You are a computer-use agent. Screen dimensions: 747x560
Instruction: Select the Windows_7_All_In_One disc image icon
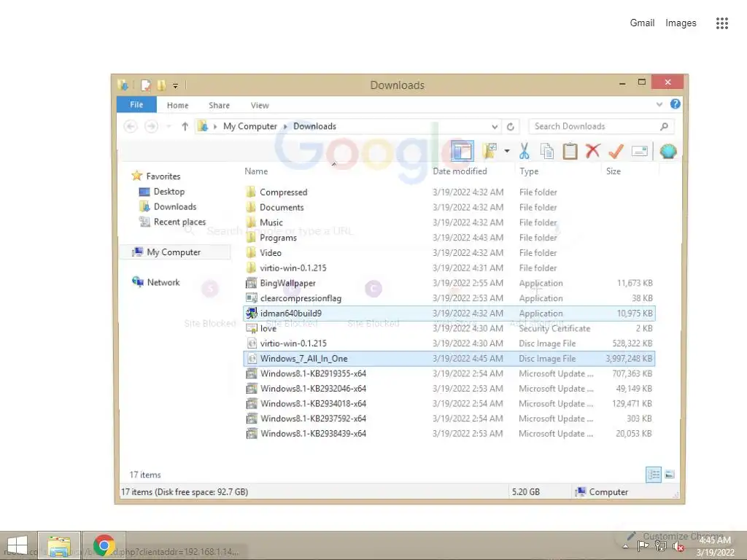tap(251, 359)
